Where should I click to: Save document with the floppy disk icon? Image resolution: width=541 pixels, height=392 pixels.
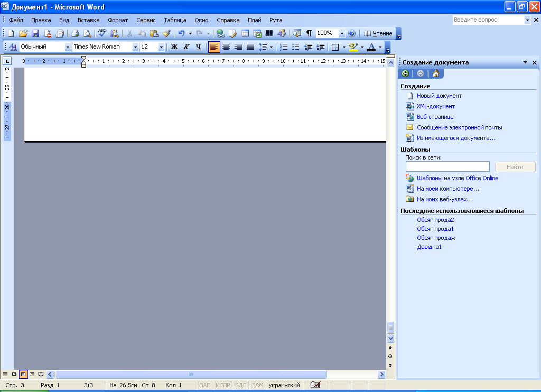point(35,33)
